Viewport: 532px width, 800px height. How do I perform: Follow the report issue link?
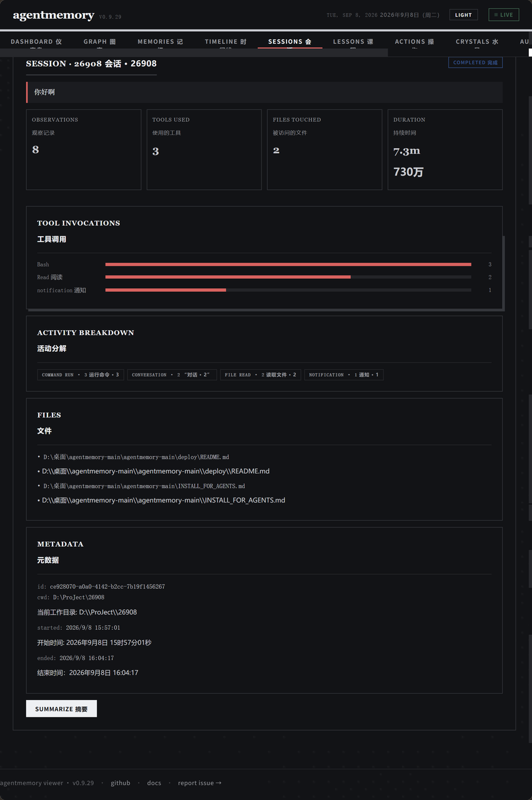(200, 783)
